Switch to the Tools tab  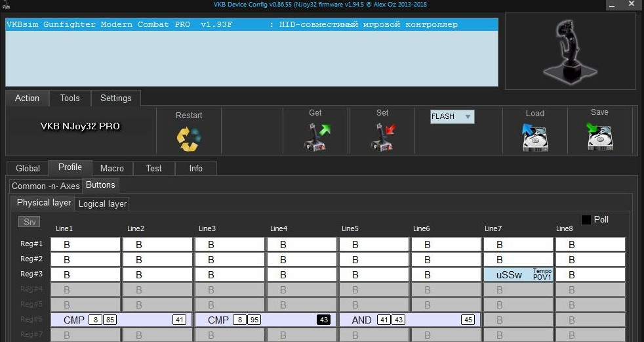point(70,98)
